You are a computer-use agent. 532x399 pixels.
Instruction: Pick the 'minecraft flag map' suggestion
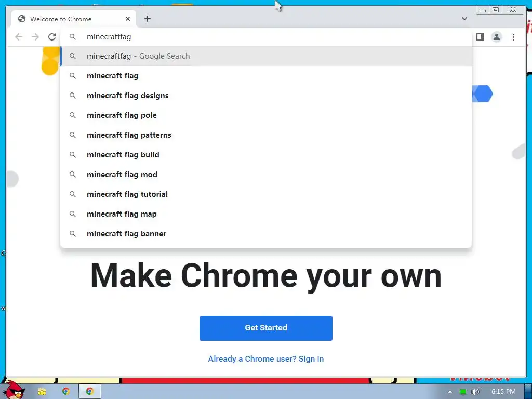[x=266, y=214]
